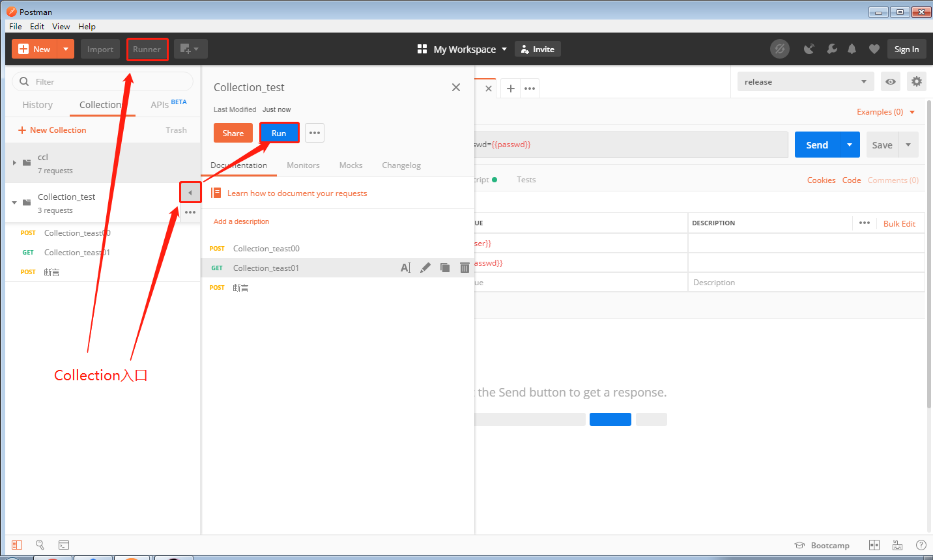Viewport: 933px width, 560px height.
Task: Open the satellite capture requests icon
Action: coord(809,49)
